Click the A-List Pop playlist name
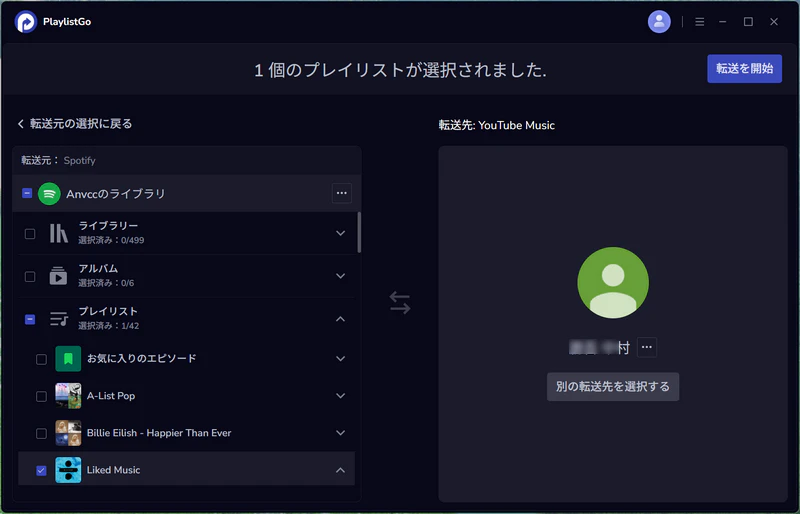 (111, 396)
